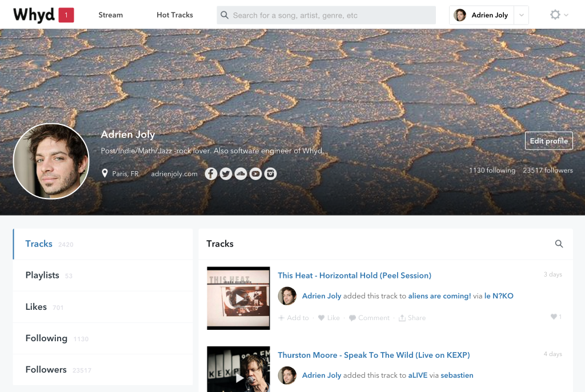The height and width of the screenshot is (392, 585).
Task: Open the Twitter profile icon
Action: [x=226, y=173]
